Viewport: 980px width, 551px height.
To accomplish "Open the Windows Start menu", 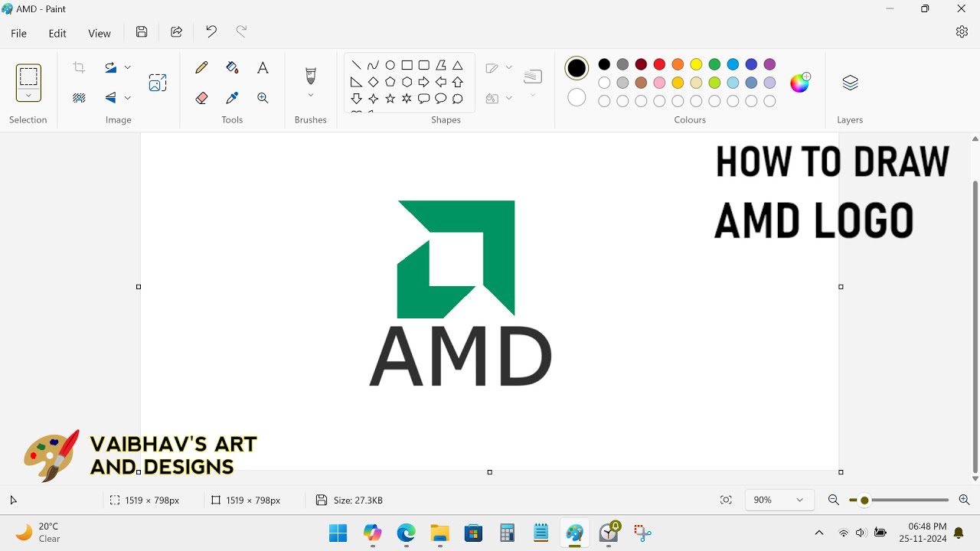I will pos(338,533).
